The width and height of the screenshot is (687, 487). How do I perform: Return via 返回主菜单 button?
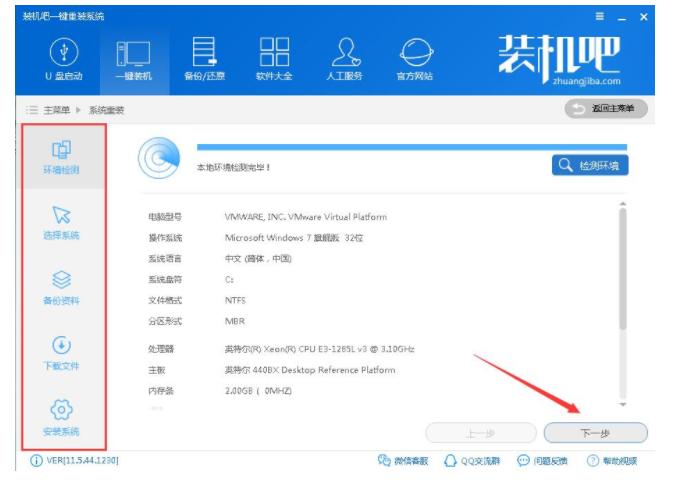(x=606, y=109)
